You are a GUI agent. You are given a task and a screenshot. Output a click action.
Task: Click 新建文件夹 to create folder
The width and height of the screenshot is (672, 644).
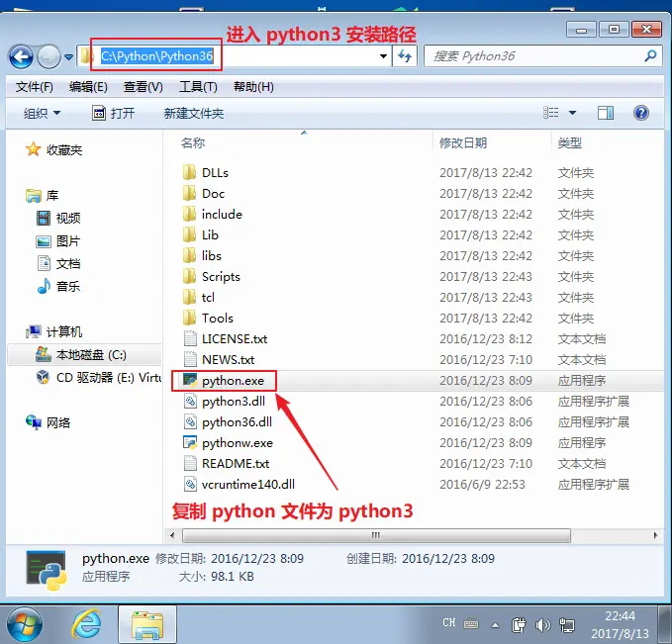(194, 114)
